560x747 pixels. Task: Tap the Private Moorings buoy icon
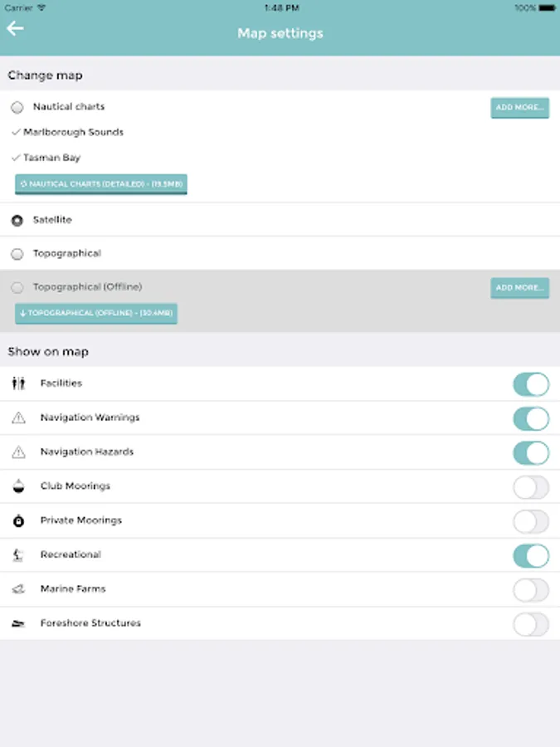[x=18, y=520]
